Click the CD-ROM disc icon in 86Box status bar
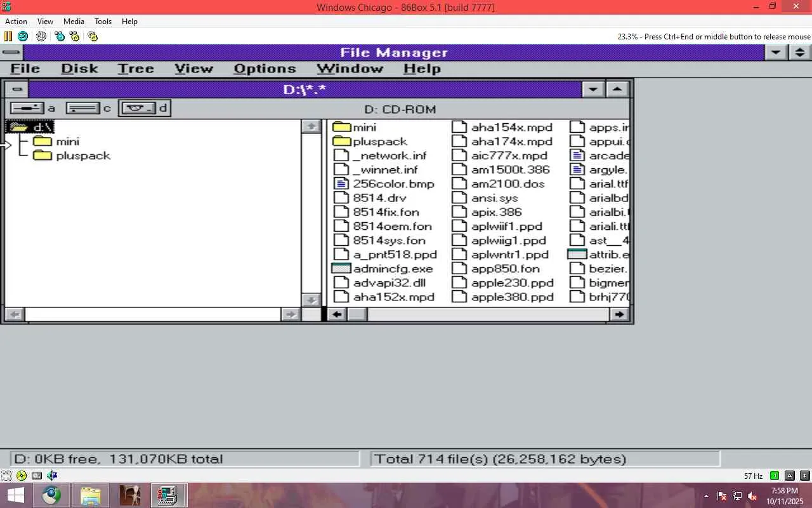 (x=22, y=476)
